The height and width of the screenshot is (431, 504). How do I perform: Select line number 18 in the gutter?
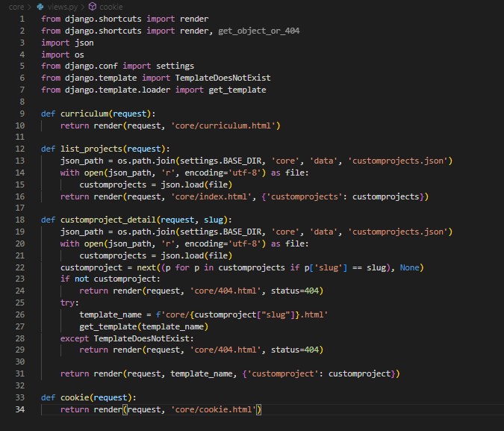tap(20, 220)
